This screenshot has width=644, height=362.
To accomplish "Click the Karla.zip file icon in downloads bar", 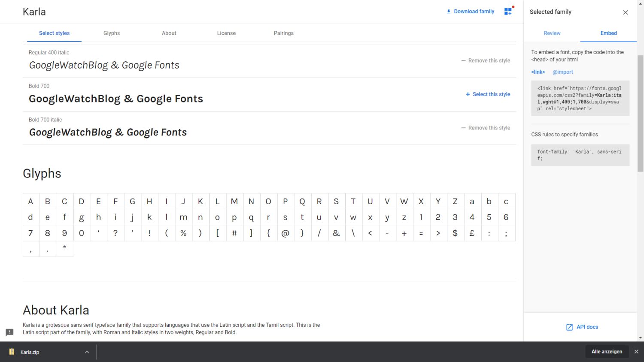I will pyautogui.click(x=12, y=352).
